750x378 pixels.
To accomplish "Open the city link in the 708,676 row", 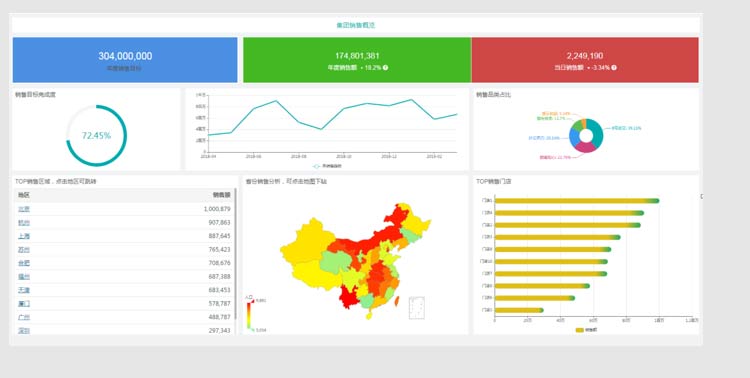I will click(24, 263).
